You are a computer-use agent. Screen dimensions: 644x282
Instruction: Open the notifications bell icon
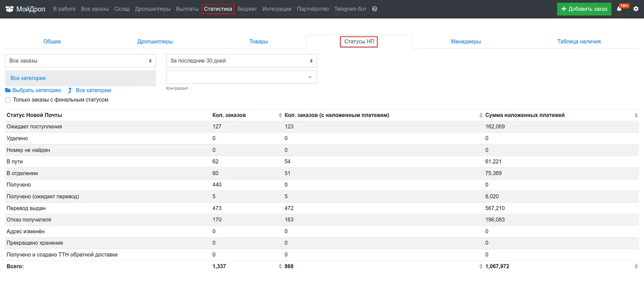click(x=619, y=9)
